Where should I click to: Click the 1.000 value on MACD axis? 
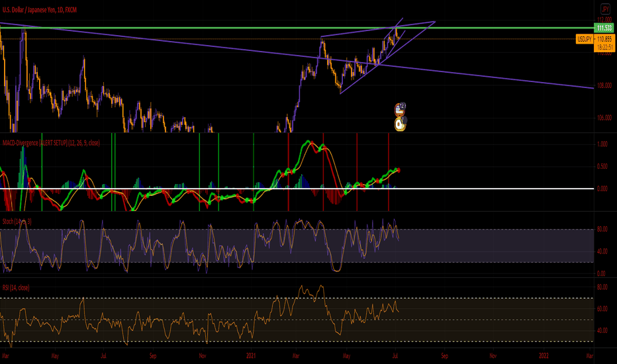(602, 144)
